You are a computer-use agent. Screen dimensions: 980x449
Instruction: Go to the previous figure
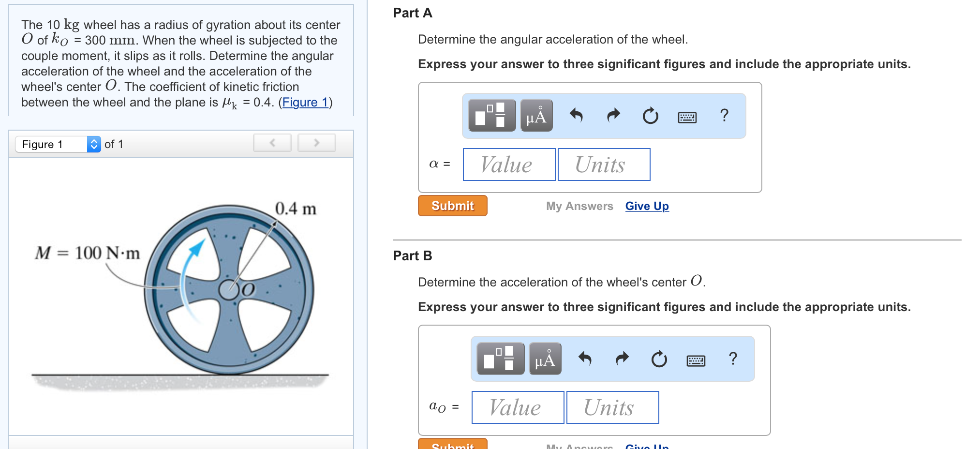[272, 143]
